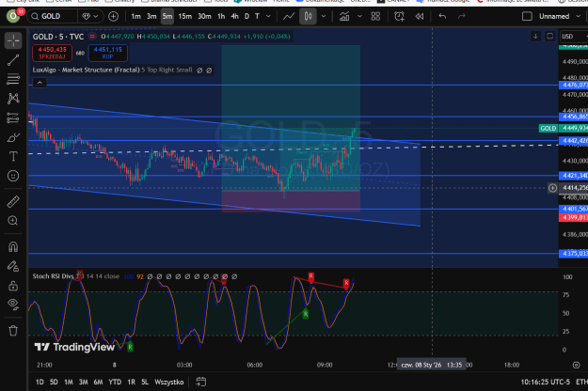The width and height of the screenshot is (588, 391).
Task: Select the ruler measure tool
Action: [x=13, y=202]
